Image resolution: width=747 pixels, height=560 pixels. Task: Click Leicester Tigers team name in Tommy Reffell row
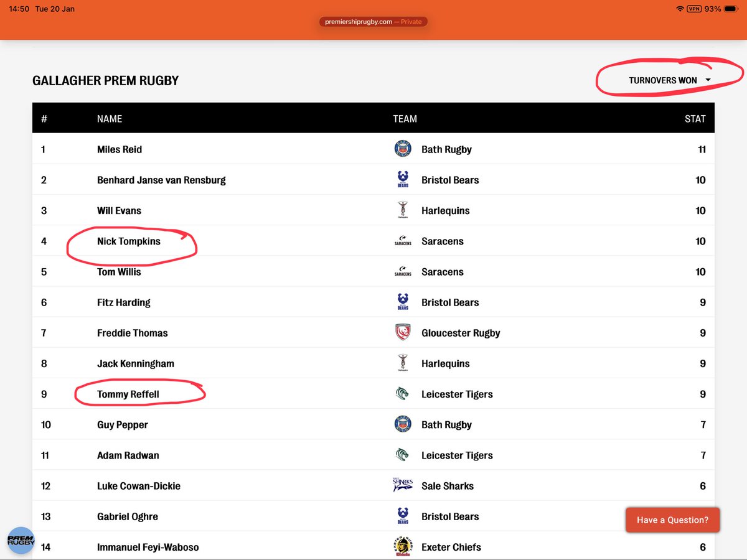coord(457,394)
